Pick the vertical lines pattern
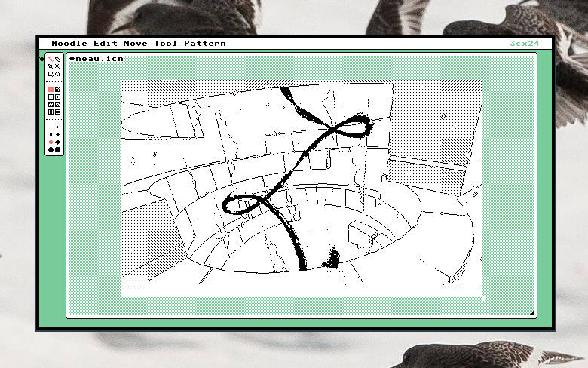The image size is (588, 368). [x=51, y=112]
